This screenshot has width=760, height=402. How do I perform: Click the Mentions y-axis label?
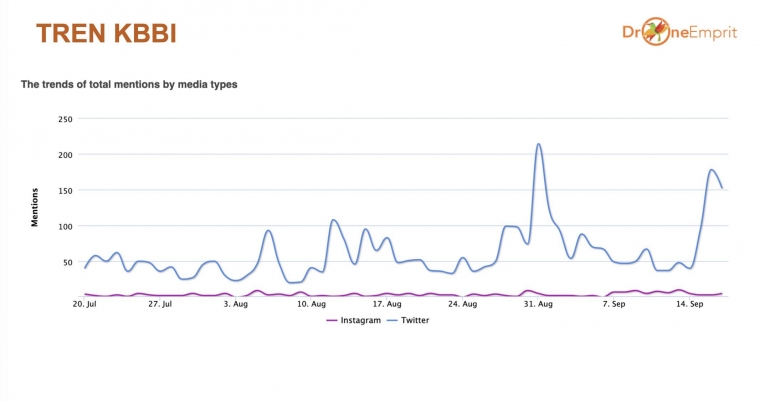click(34, 207)
